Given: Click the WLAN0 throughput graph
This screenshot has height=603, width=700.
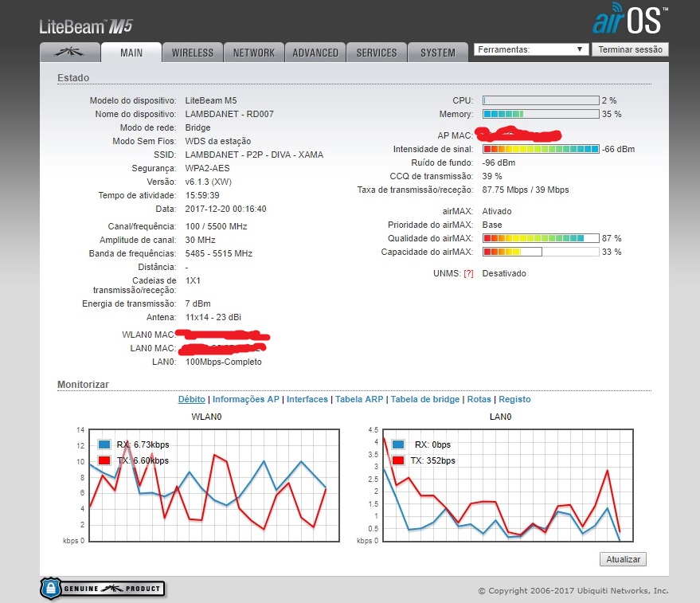Looking at the screenshot, I should pos(214,486).
